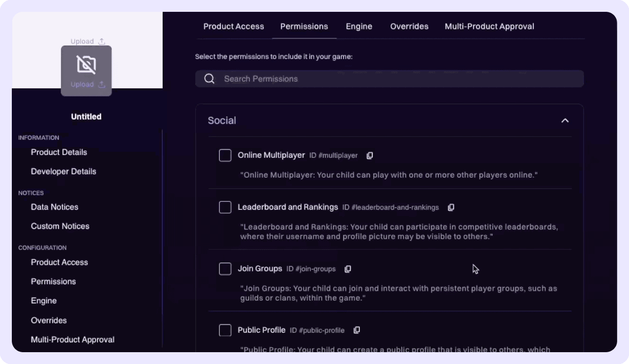Copy the Public Profile permission ID
Image resolution: width=629 pixels, height=364 pixels.
click(357, 330)
